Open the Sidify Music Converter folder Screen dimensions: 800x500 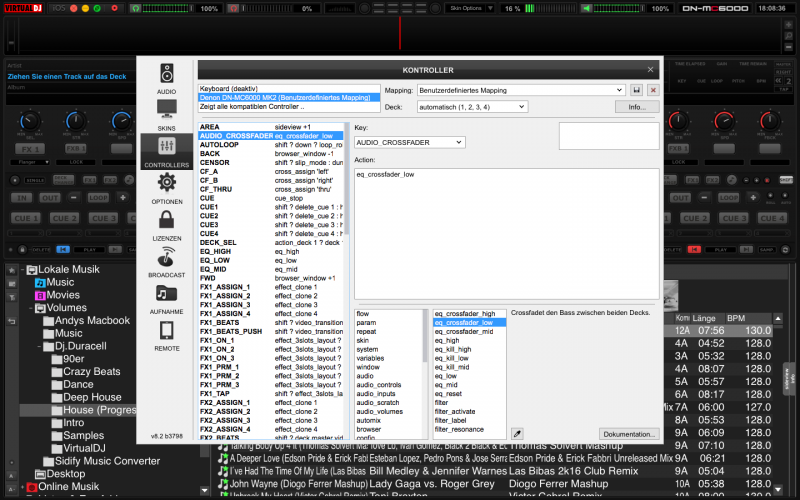click(x=102, y=461)
